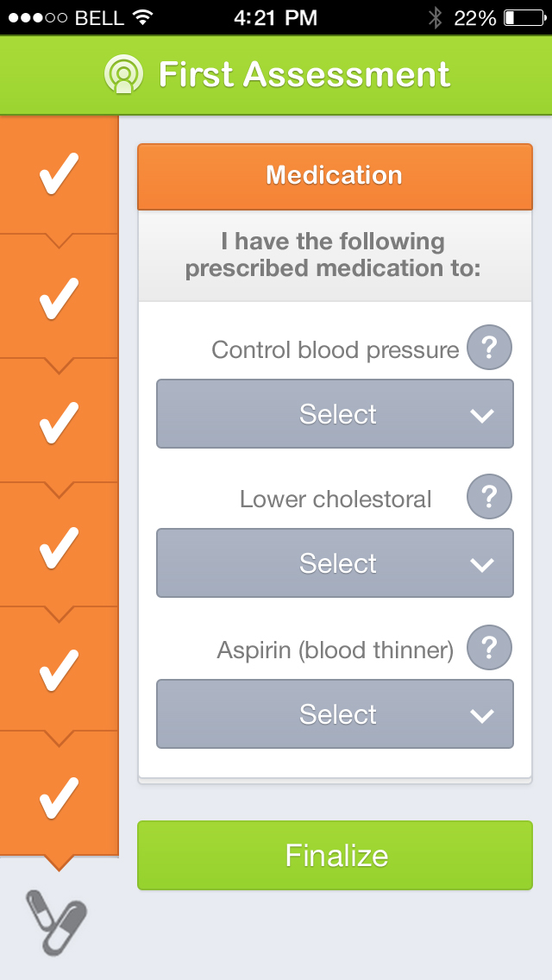Tap the orange Medication section header
Image resolution: width=552 pixels, height=980 pixels.
click(x=335, y=176)
